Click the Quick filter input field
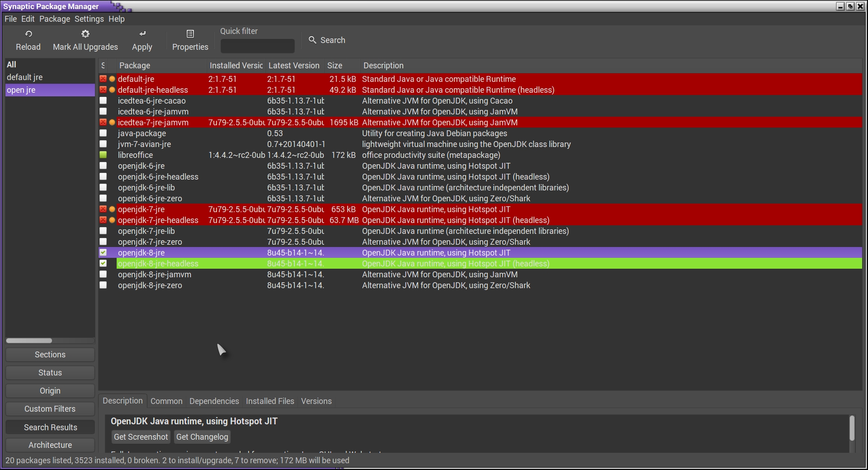 pyautogui.click(x=257, y=46)
